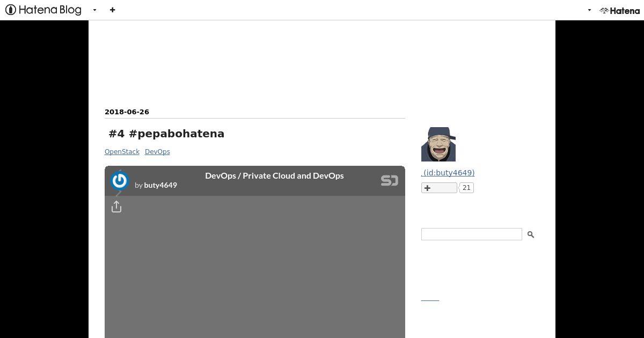Screen dimensions: 644x338
Task: Click the blogger's profile avatar image
Action: pos(438,144)
